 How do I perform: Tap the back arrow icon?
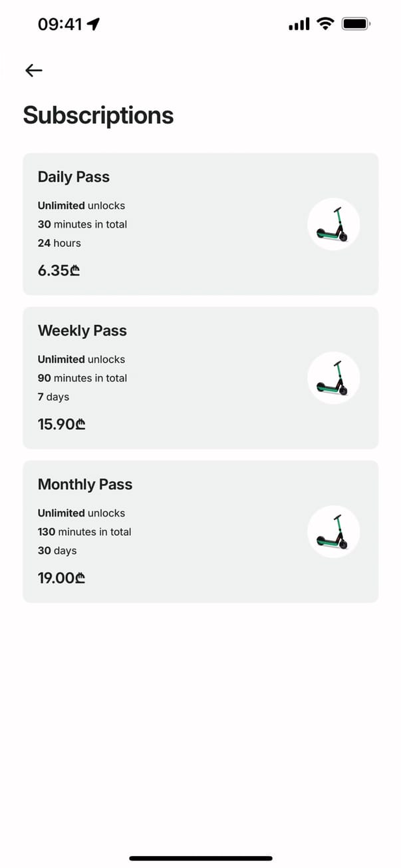coord(34,71)
